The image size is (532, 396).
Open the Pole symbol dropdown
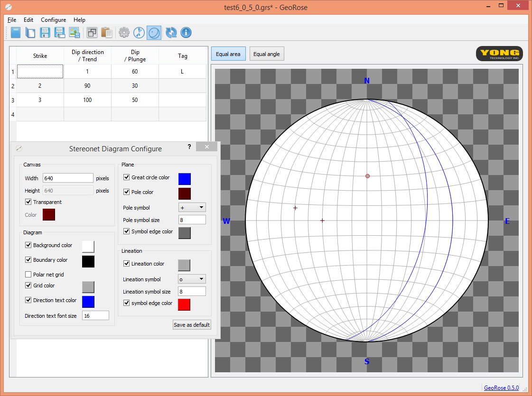coord(192,208)
